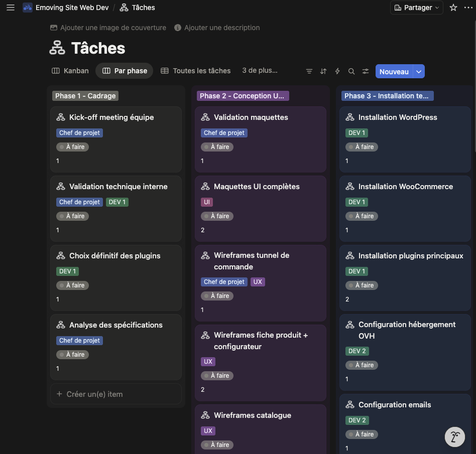Click Ajouter une description
This screenshot has width=476, height=454.
click(221, 28)
